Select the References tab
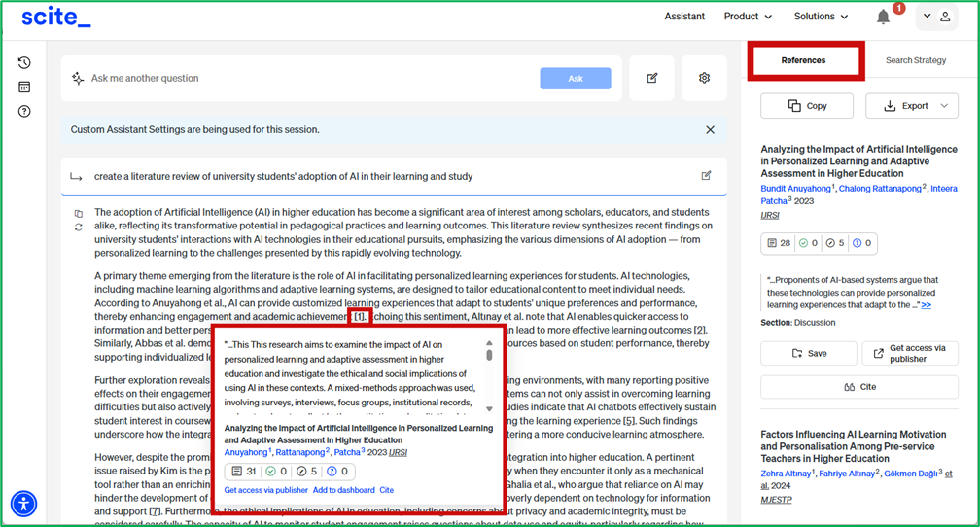980x527 pixels. (803, 60)
